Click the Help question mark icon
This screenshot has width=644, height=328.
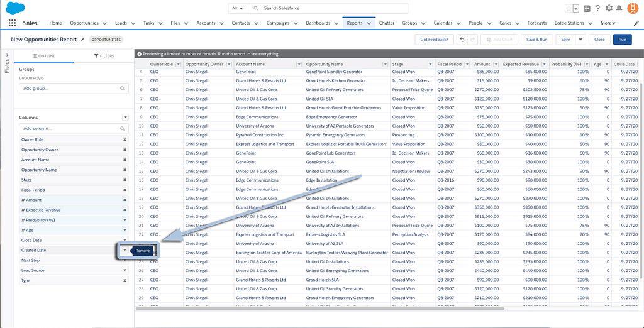pos(597,8)
